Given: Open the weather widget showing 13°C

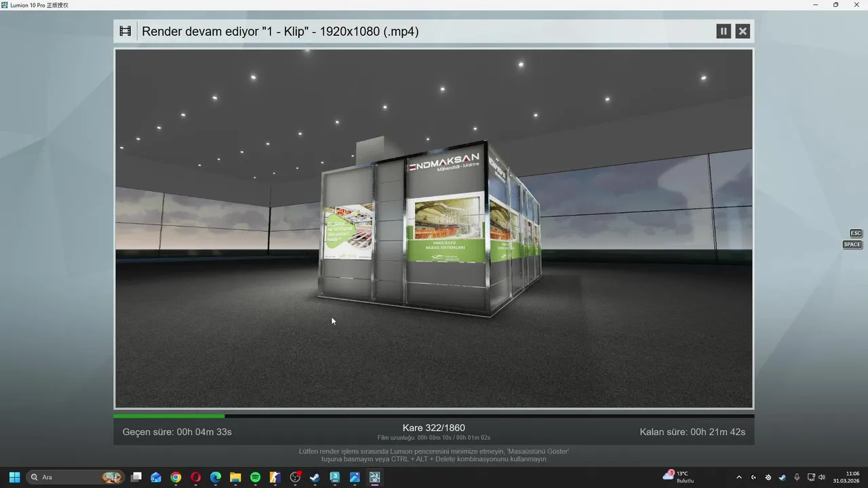Looking at the screenshot, I should coord(679,477).
